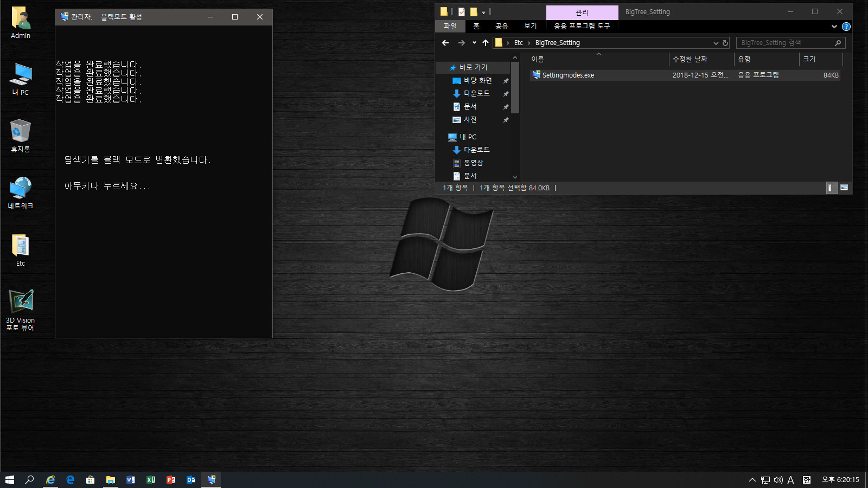This screenshot has width=868, height=488.
Task: Customize quick access toolbar dropdown
Action: click(x=483, y=12)
